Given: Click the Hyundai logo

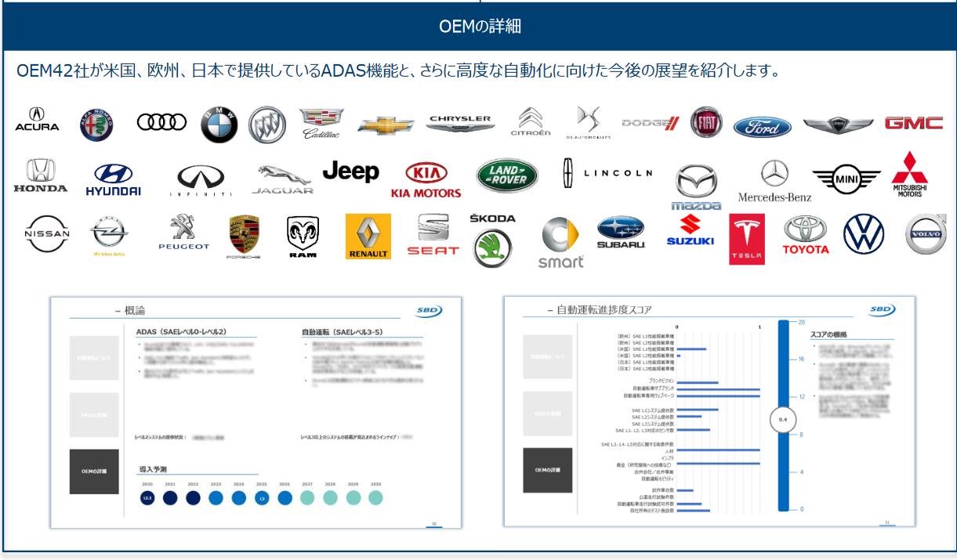Looking at the screenshot, I should 114,179.
